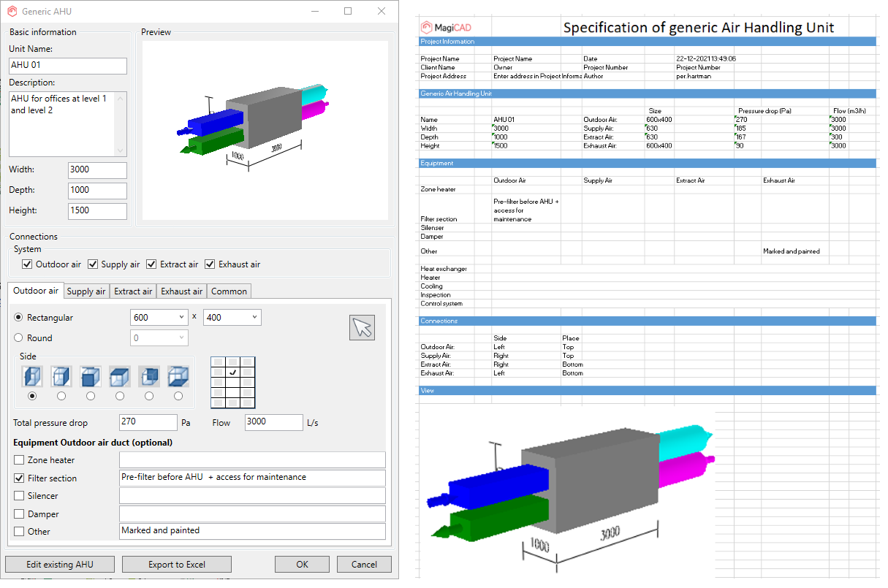Enable the Damper checkbox
This screenshot has height=588, width=888.
click(19, 514)
